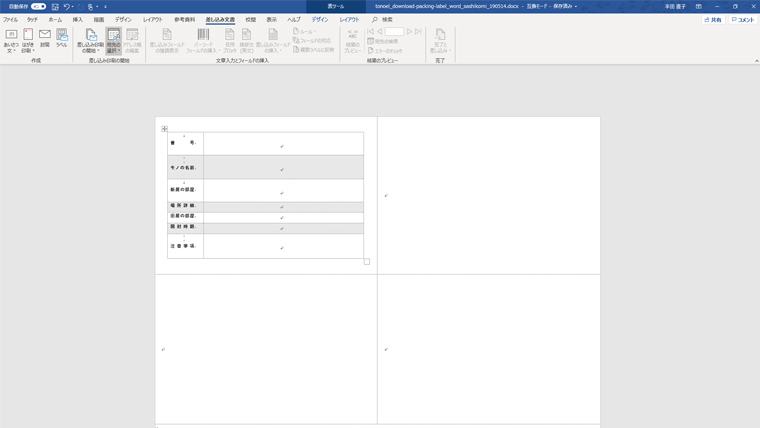Viewport: 760px width, 428px height.
Task: Click the Undo arrow icon
Action: coord(66,6)
